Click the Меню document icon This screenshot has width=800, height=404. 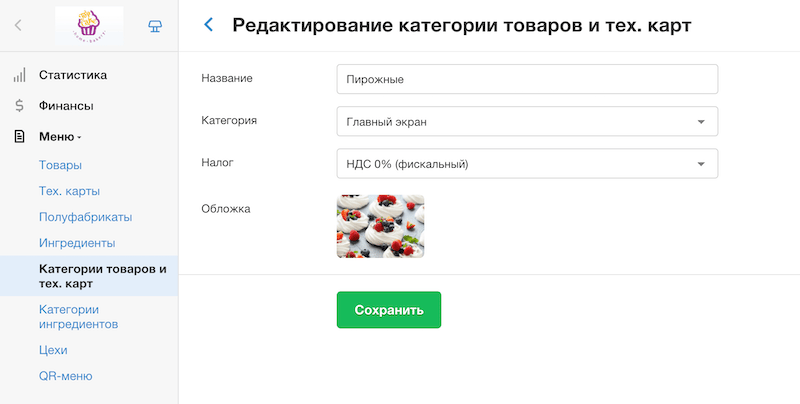pos(19,137)
